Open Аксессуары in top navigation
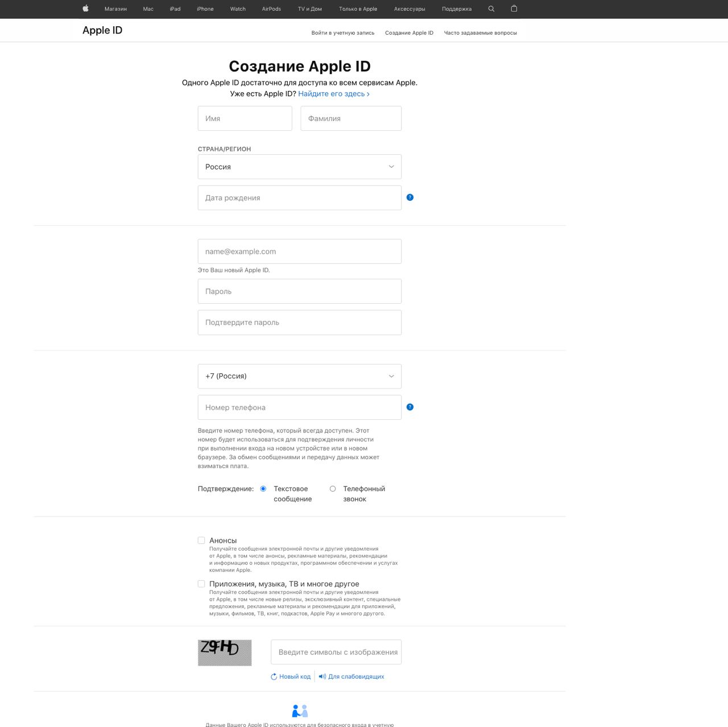 pyautogui.click(x=409, y=9)
